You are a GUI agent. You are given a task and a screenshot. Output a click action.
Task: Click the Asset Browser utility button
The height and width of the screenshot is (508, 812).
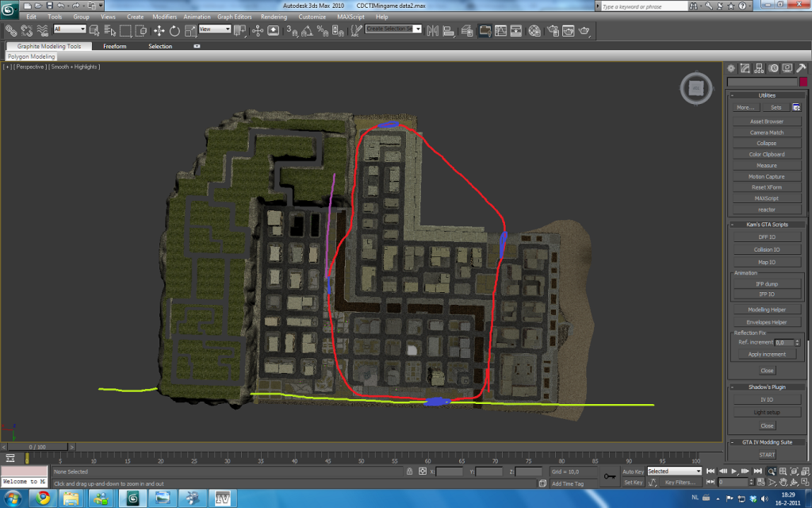pyautogui.click(x=767, y=121)
